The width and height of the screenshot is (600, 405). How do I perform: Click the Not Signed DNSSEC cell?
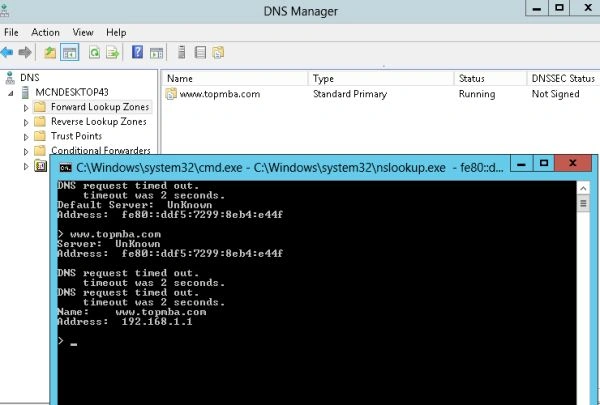[x=555, y=94]
